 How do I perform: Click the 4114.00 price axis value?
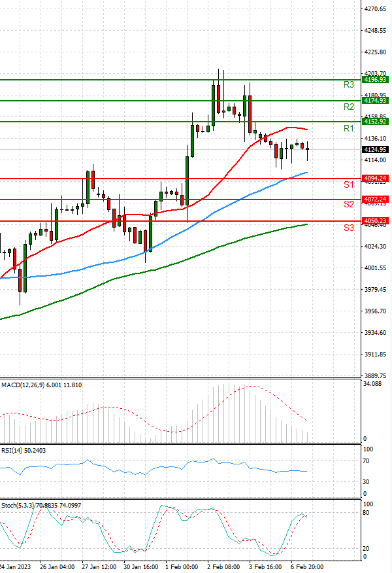click(375, 160)
